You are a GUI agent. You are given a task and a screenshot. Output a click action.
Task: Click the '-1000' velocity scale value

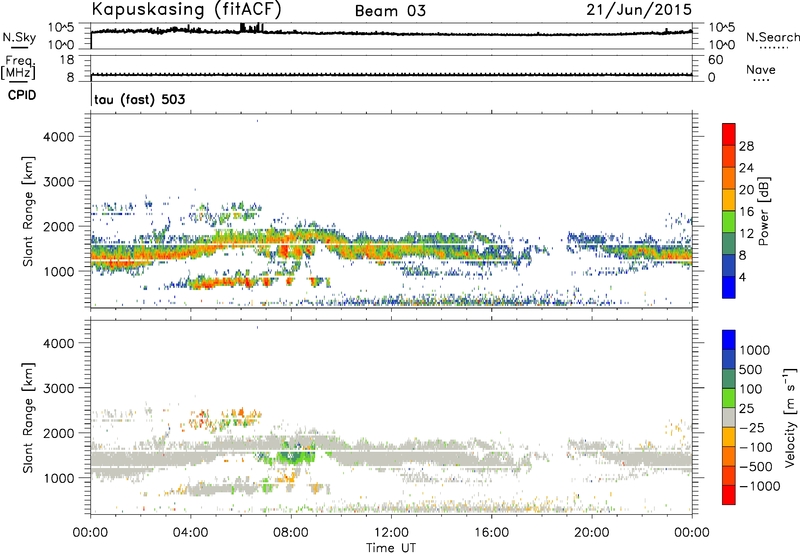click(x=759, y=486)
